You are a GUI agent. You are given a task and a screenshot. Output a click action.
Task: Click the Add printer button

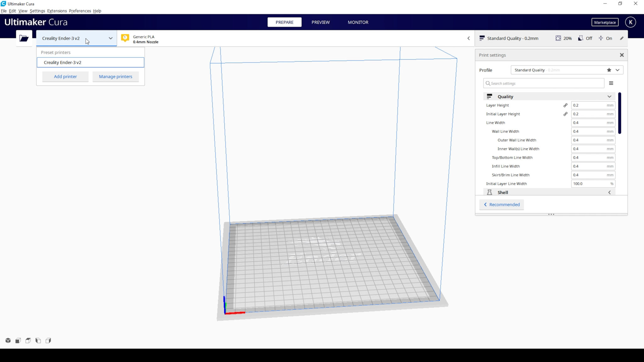(x=65, y=77)
